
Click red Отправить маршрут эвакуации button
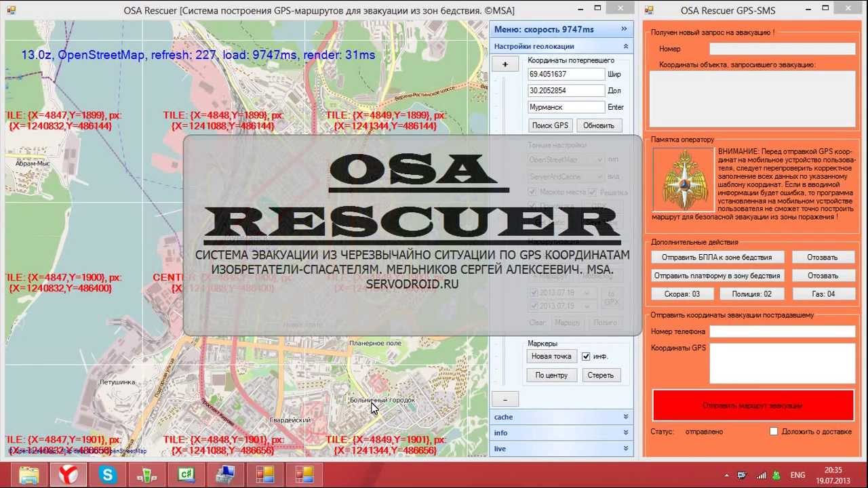[753, 405]
